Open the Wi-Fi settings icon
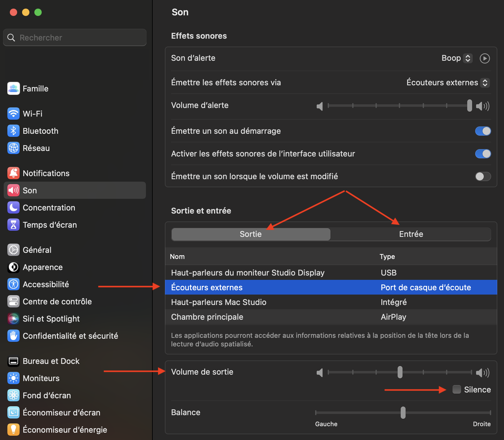504x440 pixels. click(13, 114)
